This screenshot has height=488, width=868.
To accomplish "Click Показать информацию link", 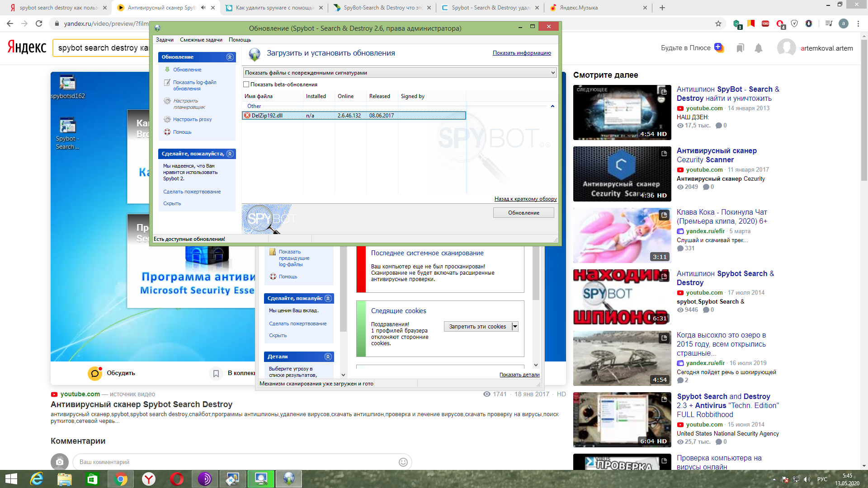I will click(522, 53).
